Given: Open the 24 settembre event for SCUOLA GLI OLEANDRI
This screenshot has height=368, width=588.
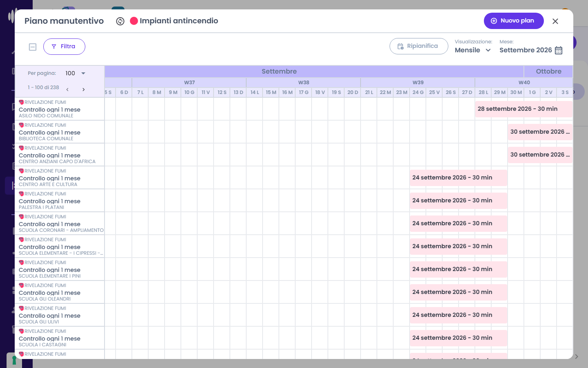Looking at the screenshot, I should [x=459, y=292].
